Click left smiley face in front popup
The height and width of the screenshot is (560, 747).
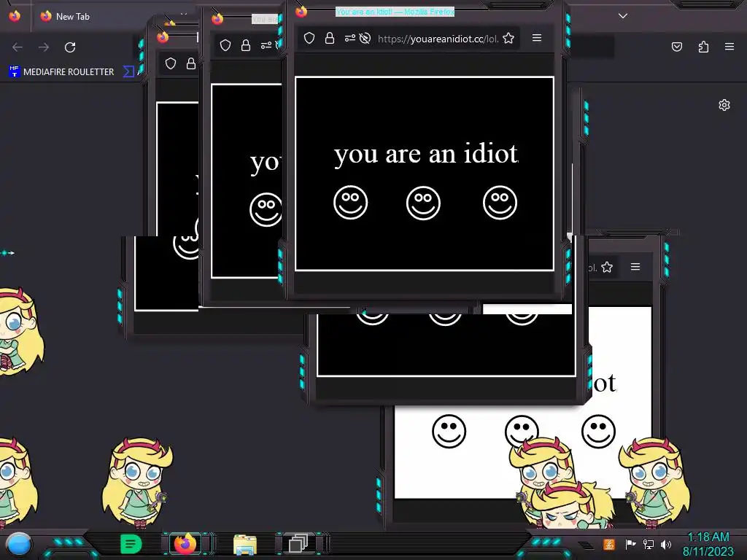351,203
